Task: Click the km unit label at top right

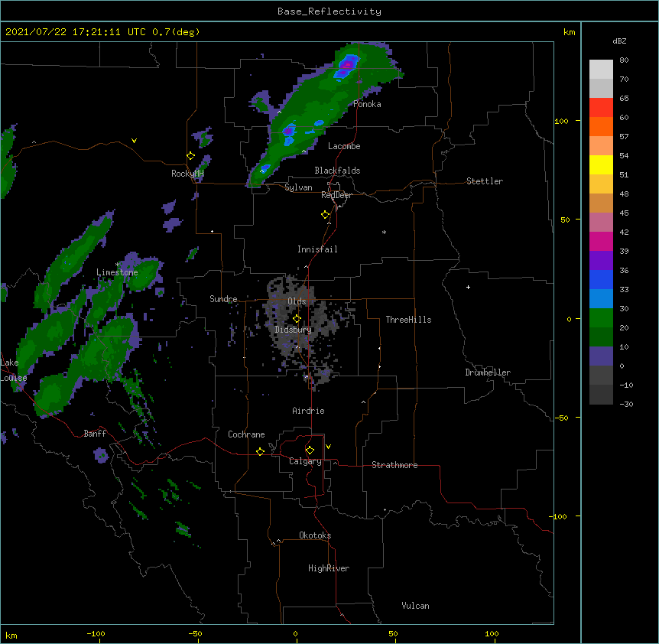Action: (569, 32)
